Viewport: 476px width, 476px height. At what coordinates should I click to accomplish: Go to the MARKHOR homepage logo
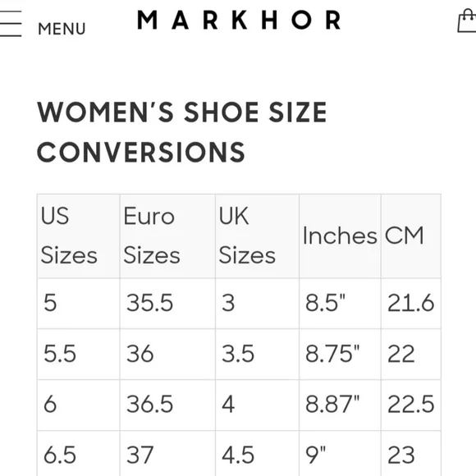[239, 20]
